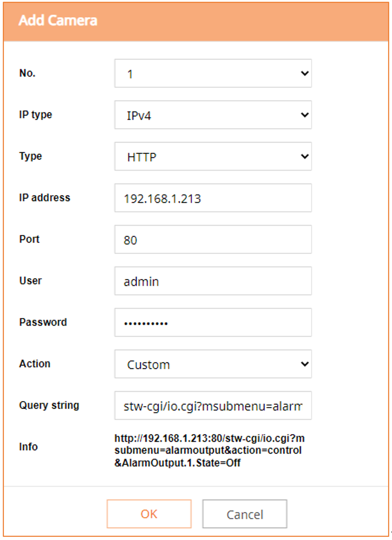Click the User field containing admin
Screen dimensions: 392x540
[213, 281]
